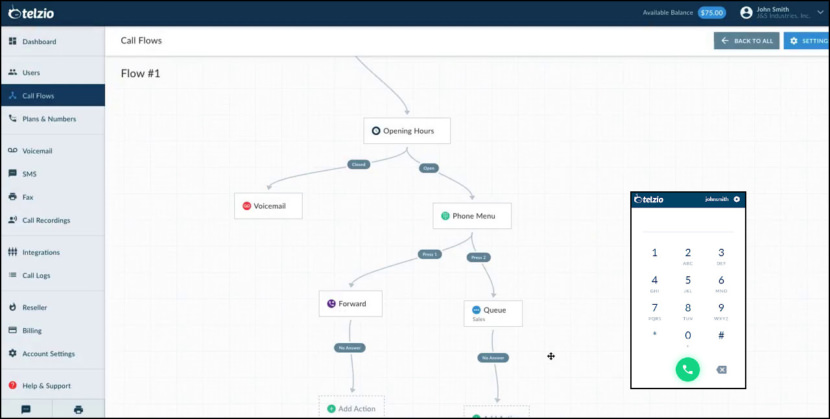Select the Queue Sales node
This screenshot has height=419, width=830.
pyautogui.click(x=493, y=314)
